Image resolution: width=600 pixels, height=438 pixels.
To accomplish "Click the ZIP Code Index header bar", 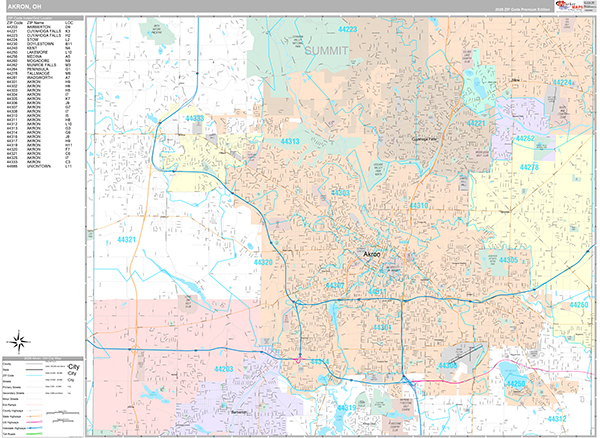I will (x=45, y=18).
